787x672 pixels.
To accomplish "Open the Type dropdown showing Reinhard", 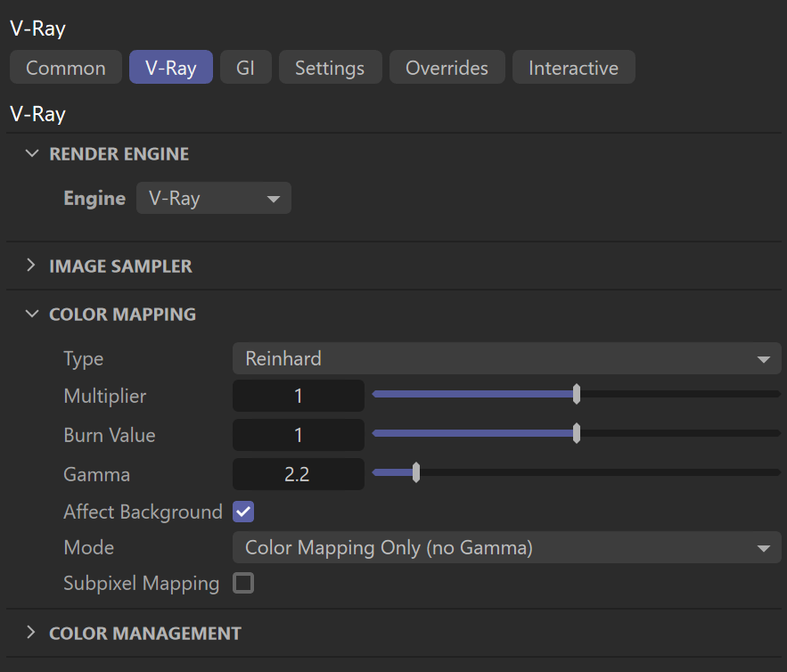I will tap(507, 358).
